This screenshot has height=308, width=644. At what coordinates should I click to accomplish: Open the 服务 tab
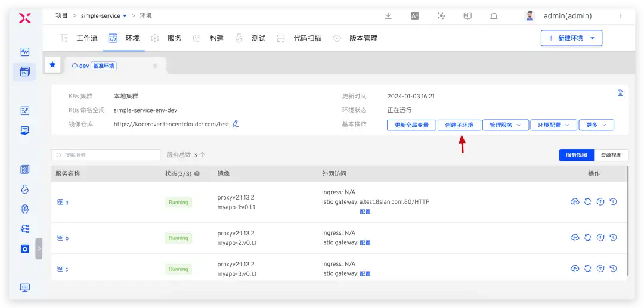[x=166, y=38]
